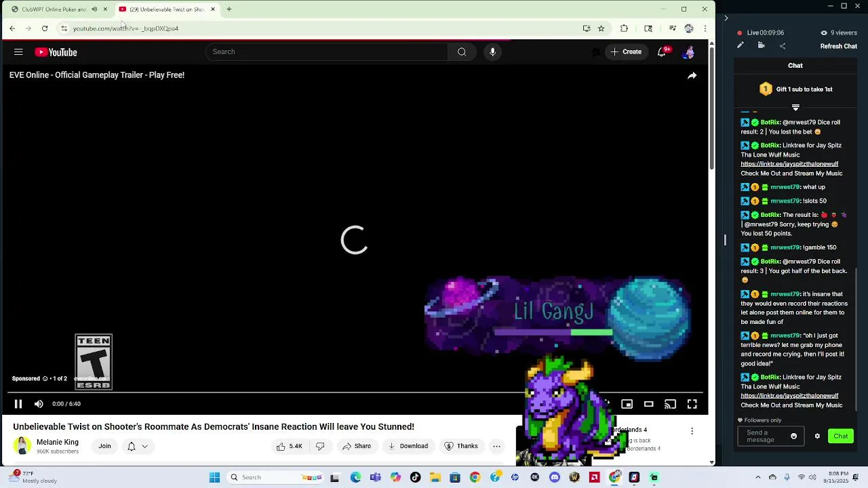Share the video below the title

pos(356,446)
